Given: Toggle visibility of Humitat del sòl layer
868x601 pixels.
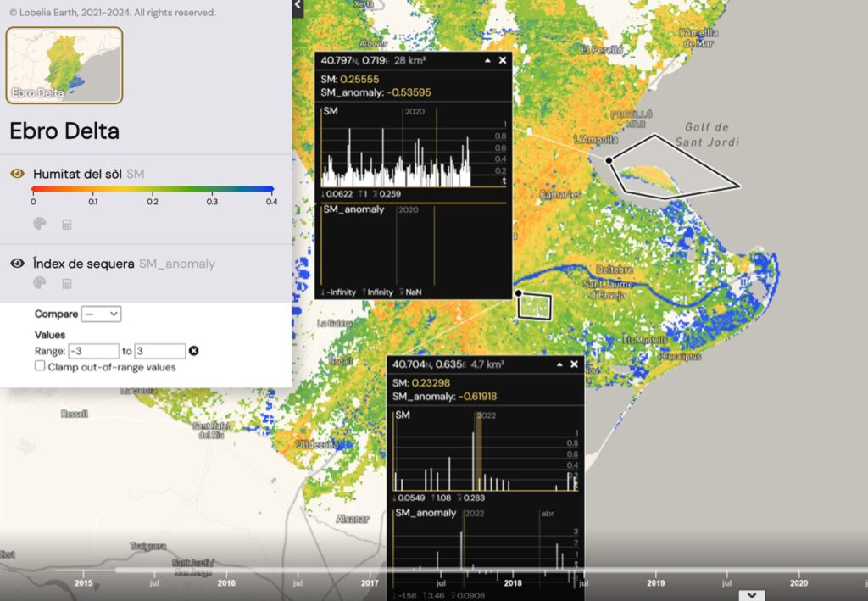Looking at the screenshot, I should click(x=17, y=174).
